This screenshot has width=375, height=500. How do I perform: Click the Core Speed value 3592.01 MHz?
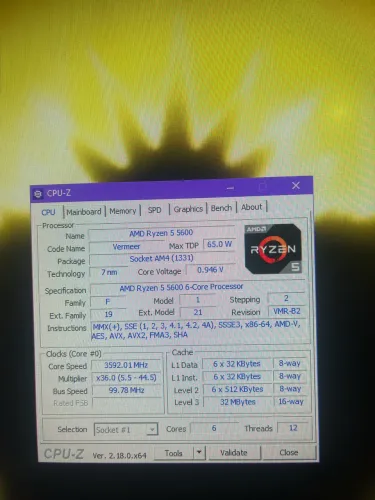(126, 365)
